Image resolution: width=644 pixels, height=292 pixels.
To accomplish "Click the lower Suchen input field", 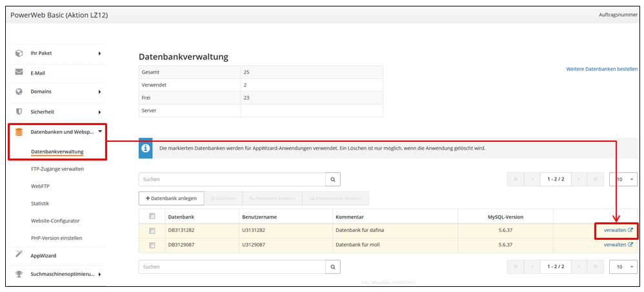I will (232, 267).
